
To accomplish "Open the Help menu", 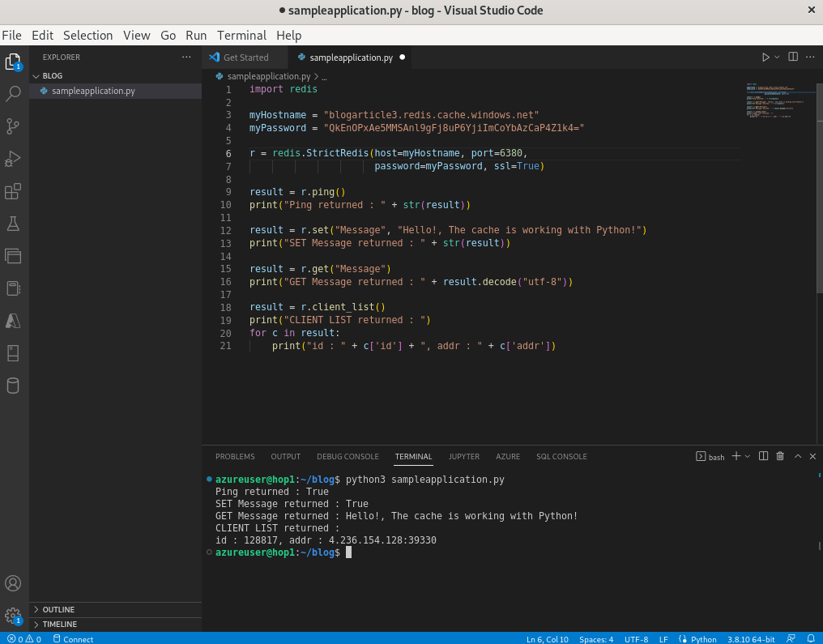I will click(x=288, y=35).
